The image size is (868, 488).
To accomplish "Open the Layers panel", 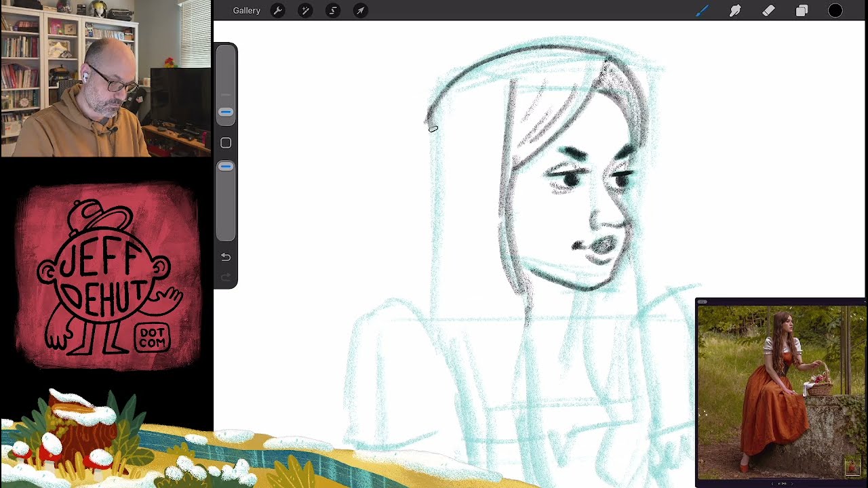I will click(802, 11).
